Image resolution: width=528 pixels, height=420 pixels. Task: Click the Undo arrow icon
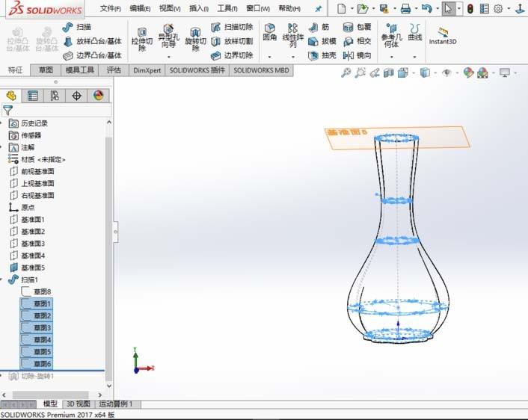tap(426, 8)
